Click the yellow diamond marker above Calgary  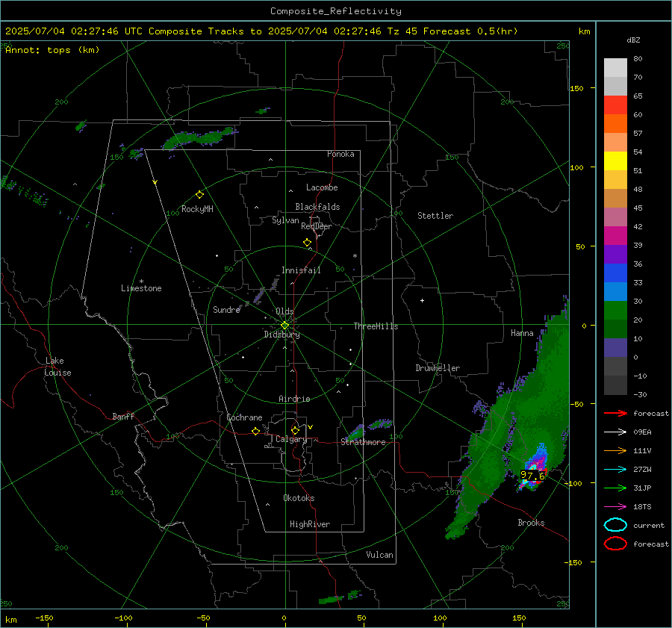tap(295, 430)
